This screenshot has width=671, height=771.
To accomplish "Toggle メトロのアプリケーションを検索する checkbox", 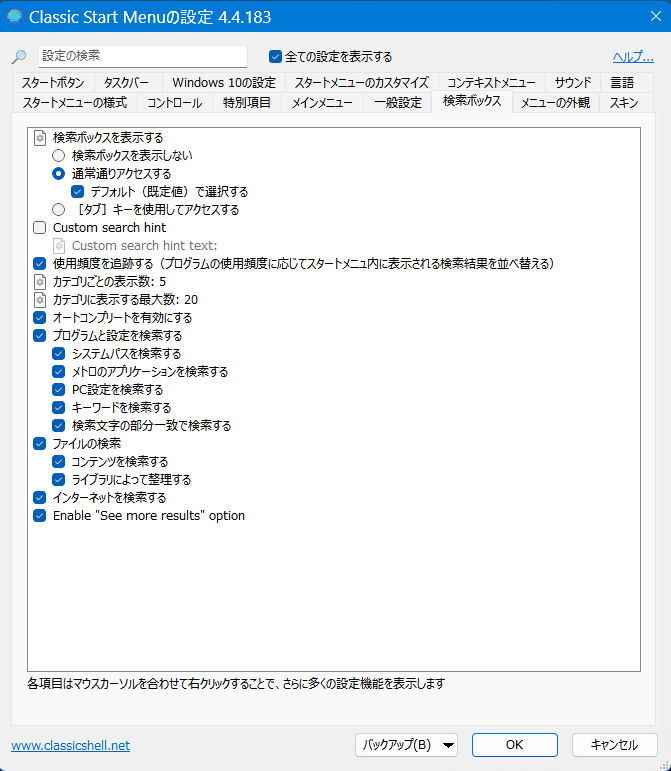I will pyautogui.click(x=58, y=372).
